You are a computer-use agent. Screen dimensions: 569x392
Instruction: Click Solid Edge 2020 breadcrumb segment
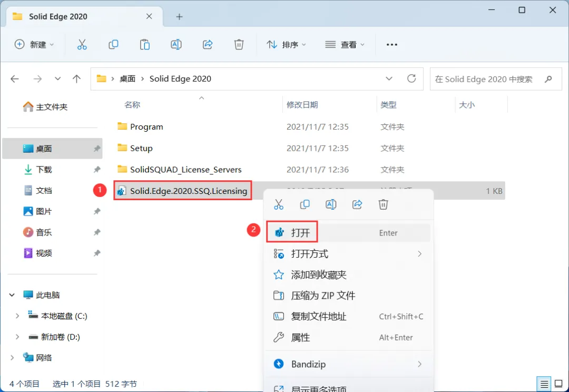point(180,79)
